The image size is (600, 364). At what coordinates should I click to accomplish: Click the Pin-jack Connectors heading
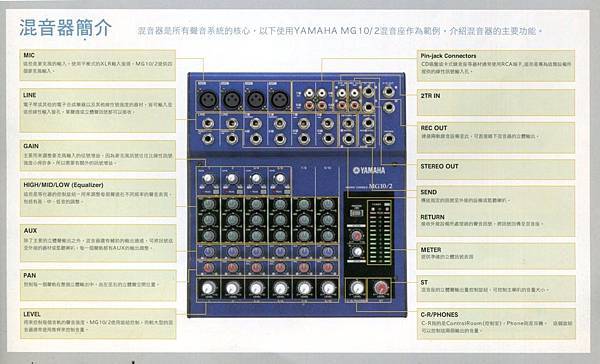(448, 55)
